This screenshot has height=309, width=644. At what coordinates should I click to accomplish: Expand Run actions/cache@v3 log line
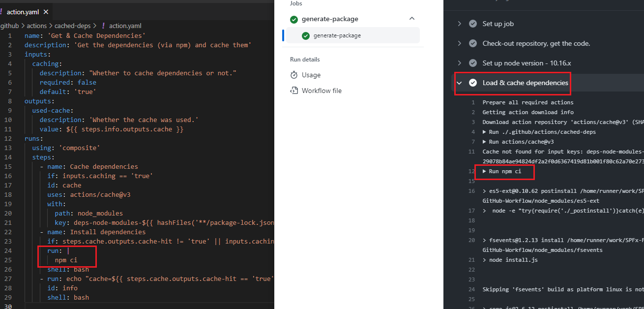485,142
